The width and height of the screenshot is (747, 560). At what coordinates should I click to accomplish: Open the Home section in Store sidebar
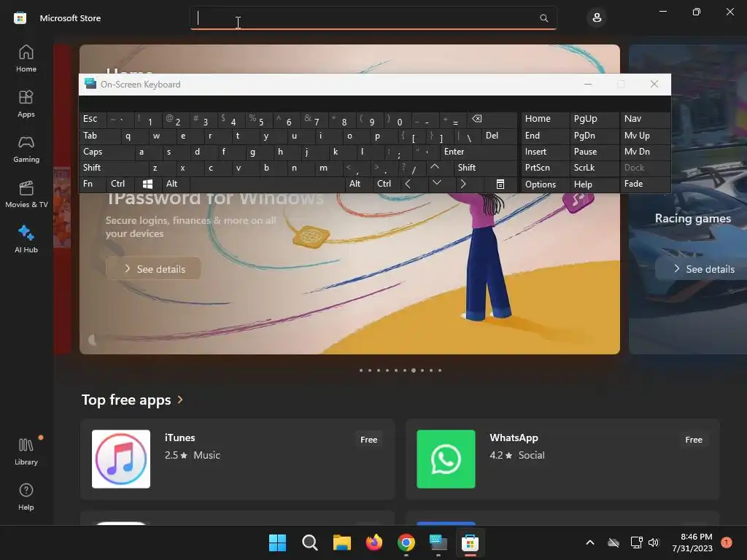coord(26,58)
